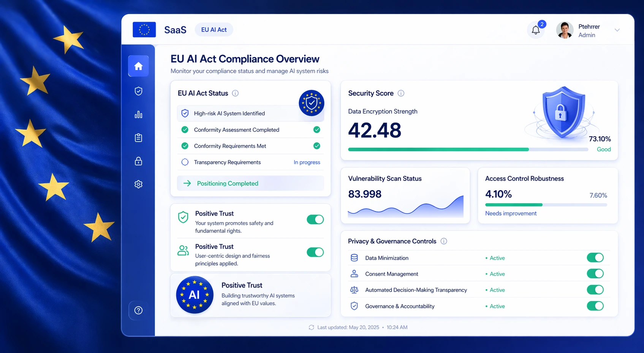Click the Governance & Accountability shield icon

(354, 306)
